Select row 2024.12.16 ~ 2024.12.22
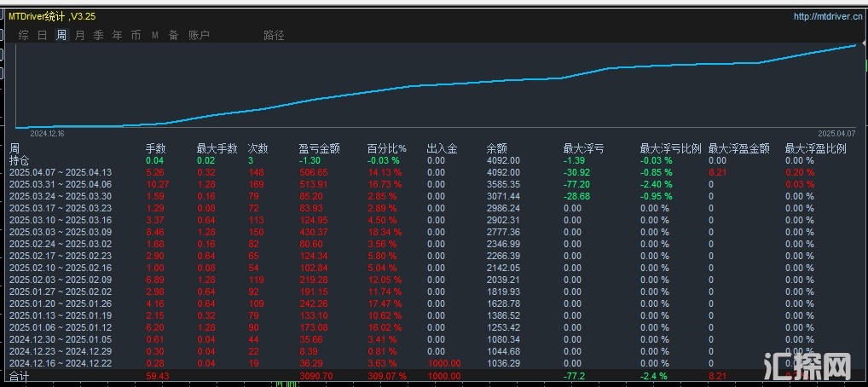 coord(434,363)
